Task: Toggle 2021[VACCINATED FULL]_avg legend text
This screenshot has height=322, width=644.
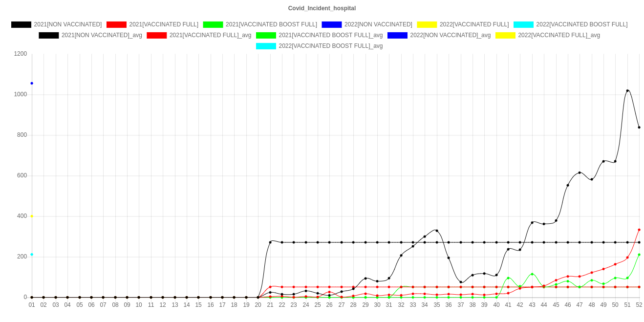Action: [x=210, y=35]
